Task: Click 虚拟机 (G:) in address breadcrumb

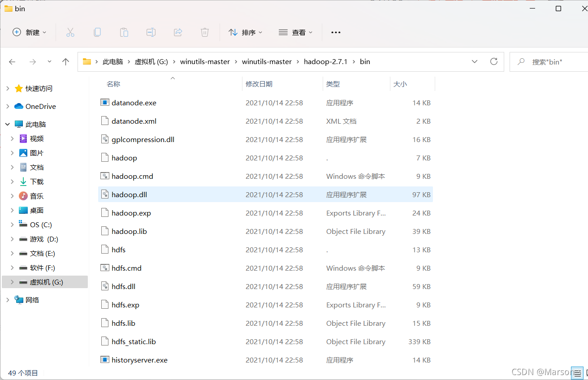Action: [x=151, y=62]
